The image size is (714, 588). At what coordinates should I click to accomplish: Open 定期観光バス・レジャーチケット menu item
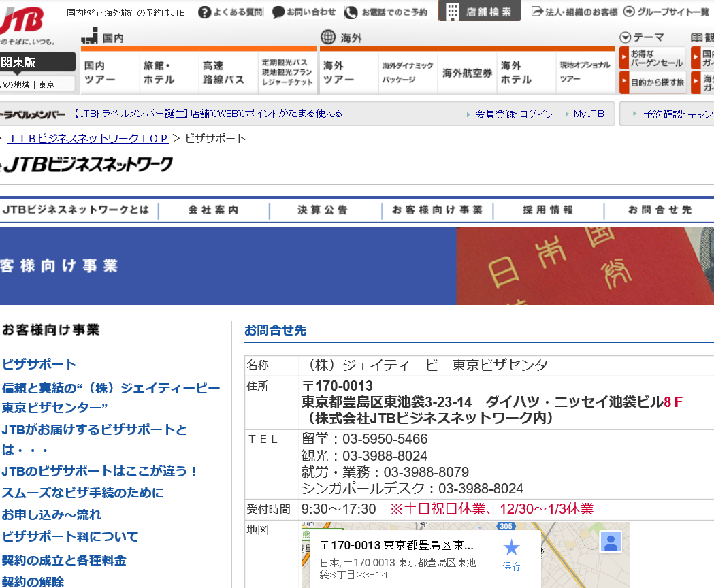coord(287,73)
